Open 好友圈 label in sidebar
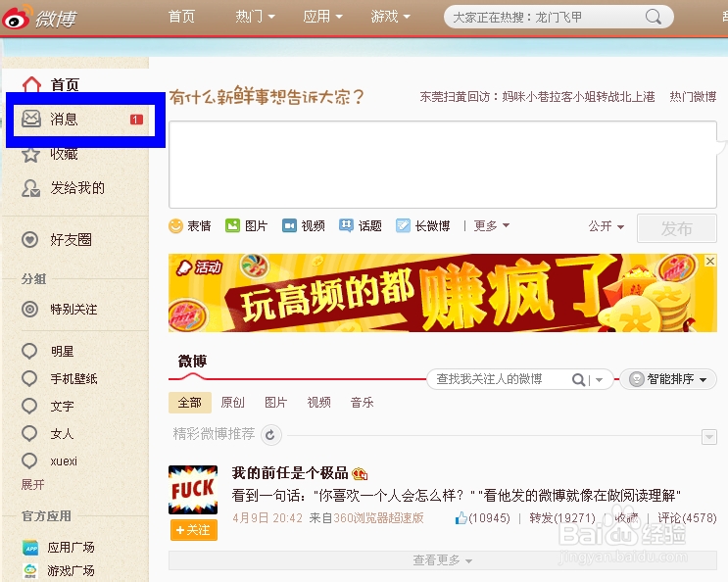This screenshot has width=728, height=582. [x=71, y=240]
